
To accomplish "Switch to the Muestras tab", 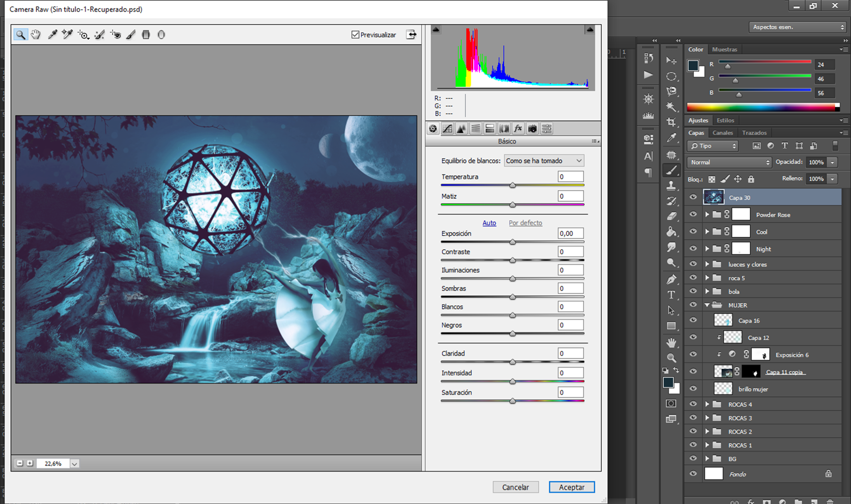I will click(724, 49).
